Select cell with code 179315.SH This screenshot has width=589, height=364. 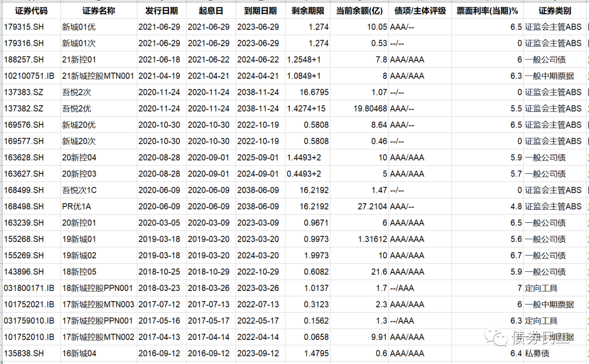pos(23,27)
